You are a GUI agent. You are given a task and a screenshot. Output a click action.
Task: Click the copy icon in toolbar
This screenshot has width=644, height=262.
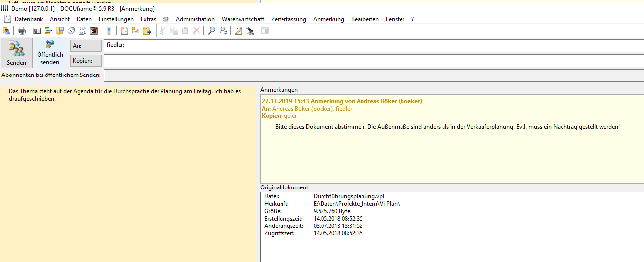click(x=174, y=31)
